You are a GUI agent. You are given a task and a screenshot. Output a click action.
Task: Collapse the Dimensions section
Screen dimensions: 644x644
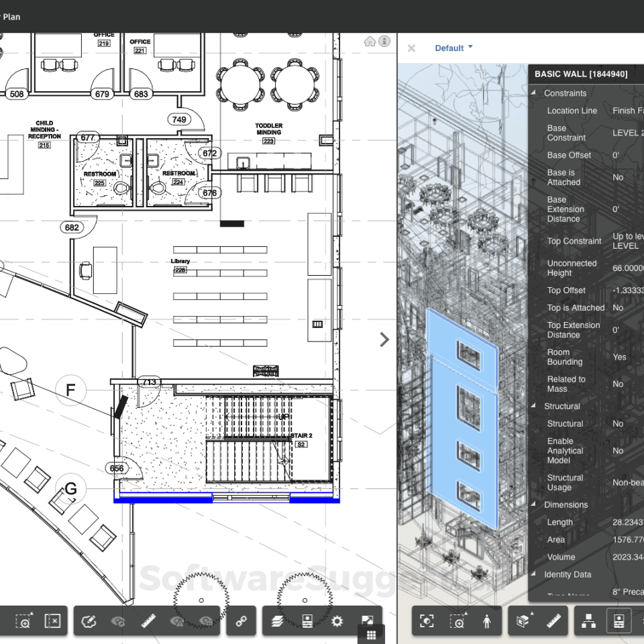533,504
